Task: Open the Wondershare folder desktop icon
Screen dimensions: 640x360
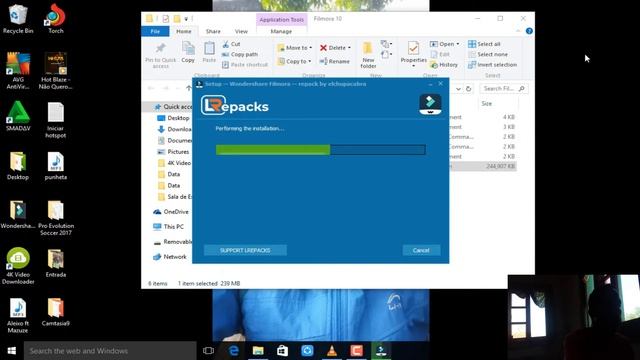Action: click(18, 214)
